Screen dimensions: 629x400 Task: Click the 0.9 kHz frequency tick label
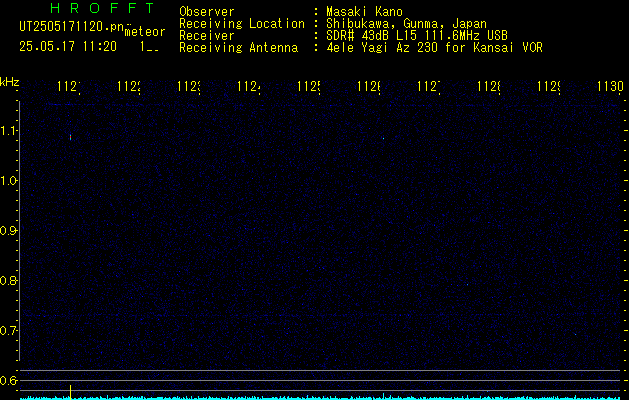[9, 231]
